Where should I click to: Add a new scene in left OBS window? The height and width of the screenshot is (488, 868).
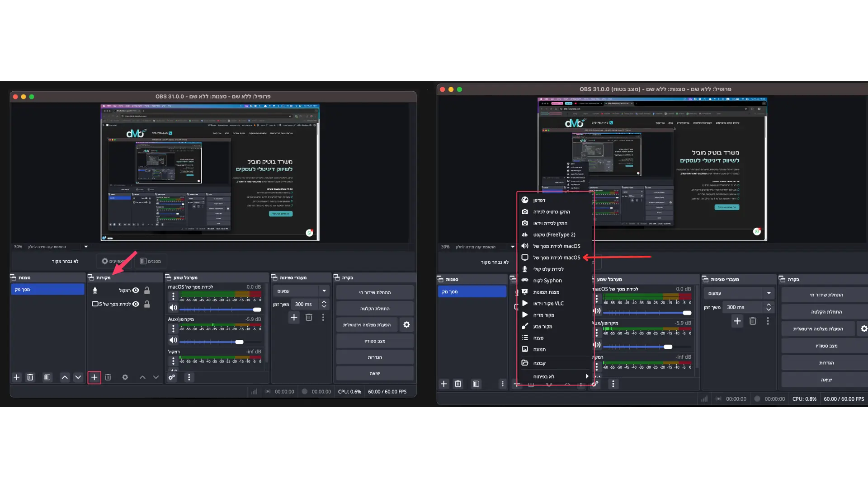17,377
